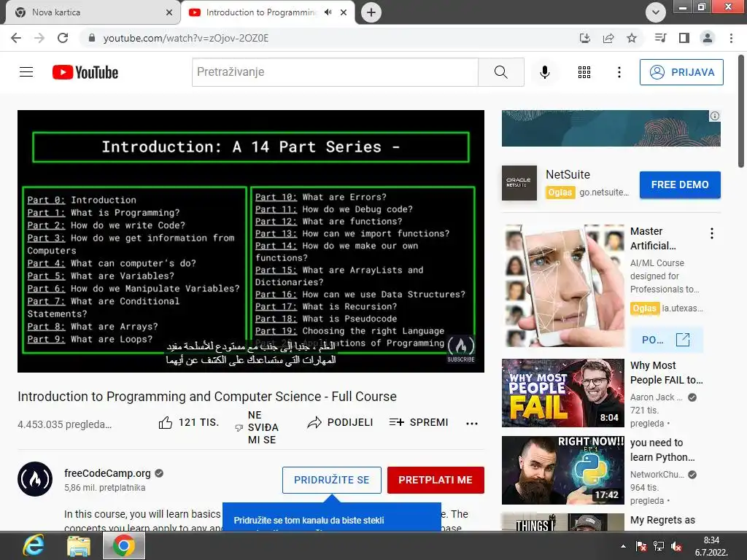This screenshot has height=560, width=747.
Task: Show hidden system tray icons
Action: tap(623, 546)
